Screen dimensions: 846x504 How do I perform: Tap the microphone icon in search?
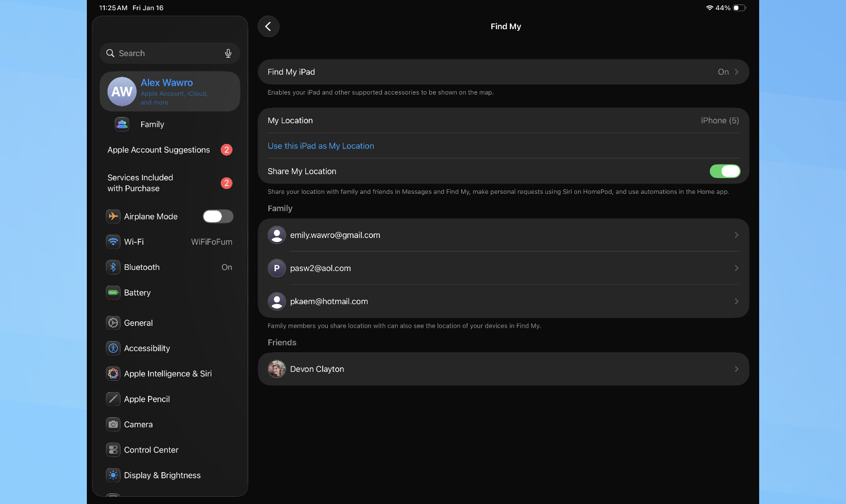pyautogui.click(x=228, y=53)
